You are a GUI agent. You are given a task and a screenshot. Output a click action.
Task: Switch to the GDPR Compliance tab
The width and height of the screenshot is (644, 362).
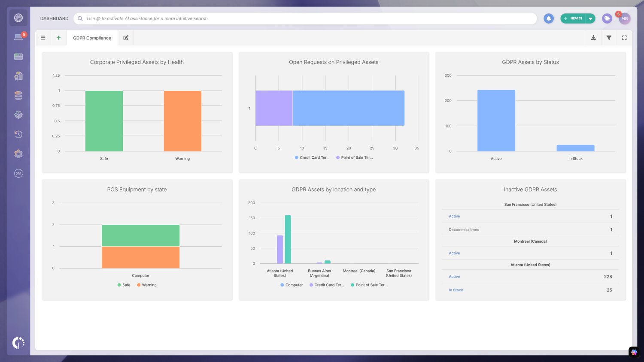(92, 37)
